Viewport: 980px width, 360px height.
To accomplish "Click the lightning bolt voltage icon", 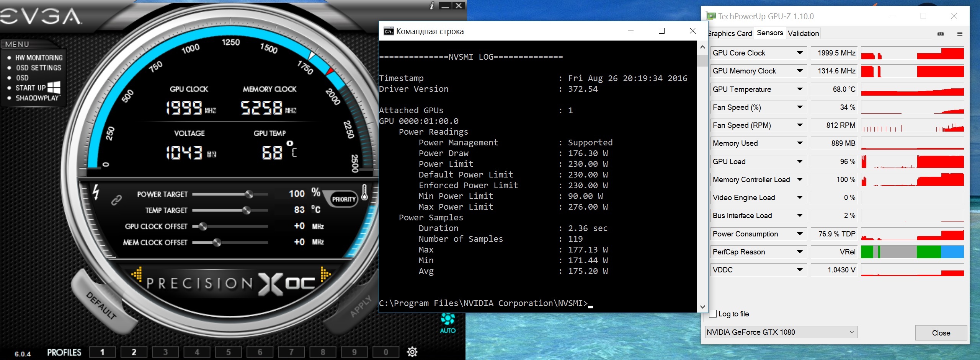I will coord(96,192).
